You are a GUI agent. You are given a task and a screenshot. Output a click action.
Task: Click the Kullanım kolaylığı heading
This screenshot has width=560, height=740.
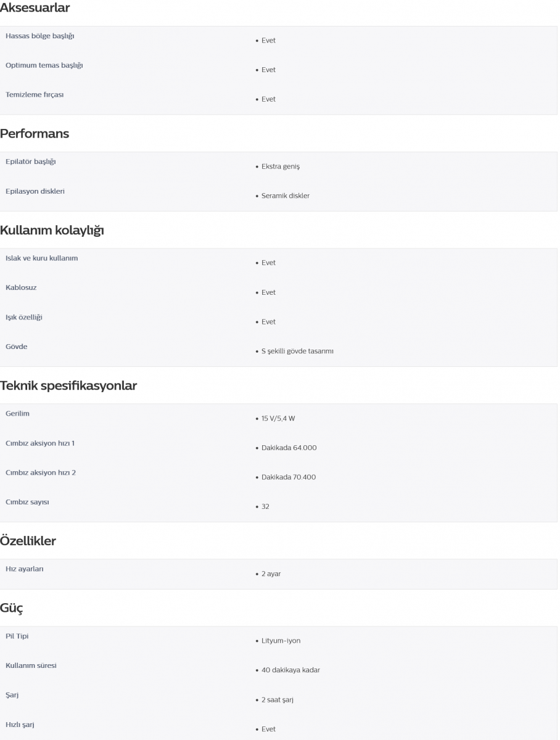[52, 231]
